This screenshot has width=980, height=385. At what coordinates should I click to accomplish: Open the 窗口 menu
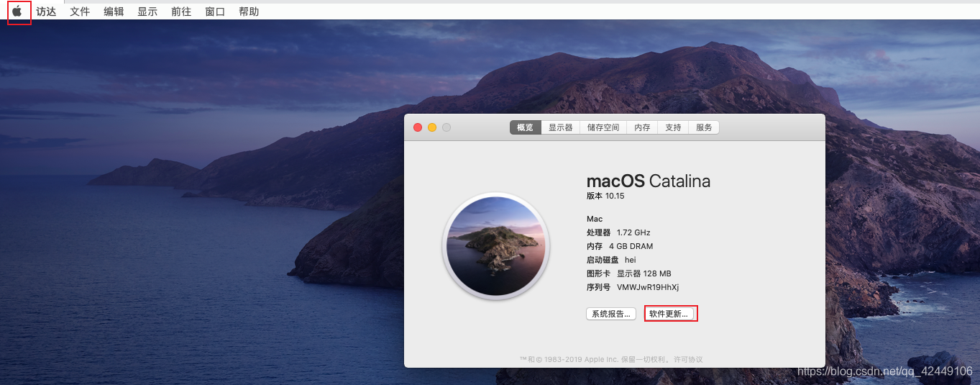(215, 12)
